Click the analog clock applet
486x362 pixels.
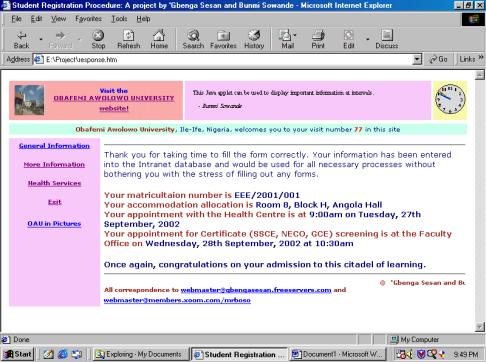450,100
